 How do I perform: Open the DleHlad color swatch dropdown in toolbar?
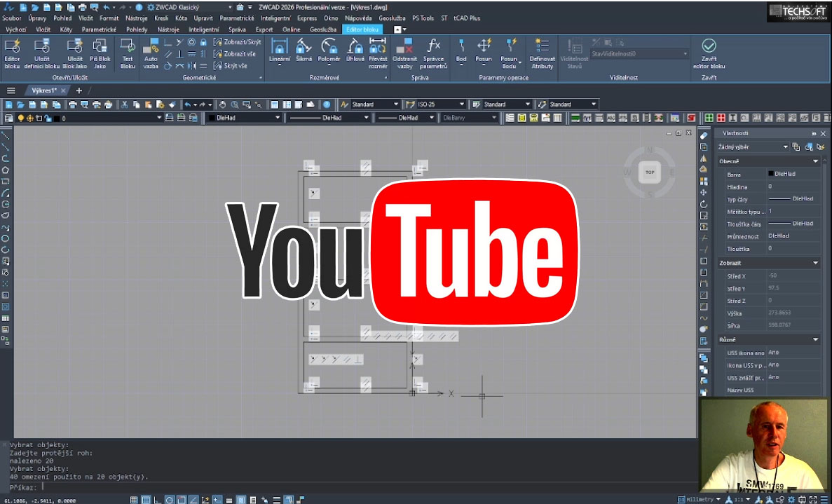pyautogui.click(x=277, y=118)
